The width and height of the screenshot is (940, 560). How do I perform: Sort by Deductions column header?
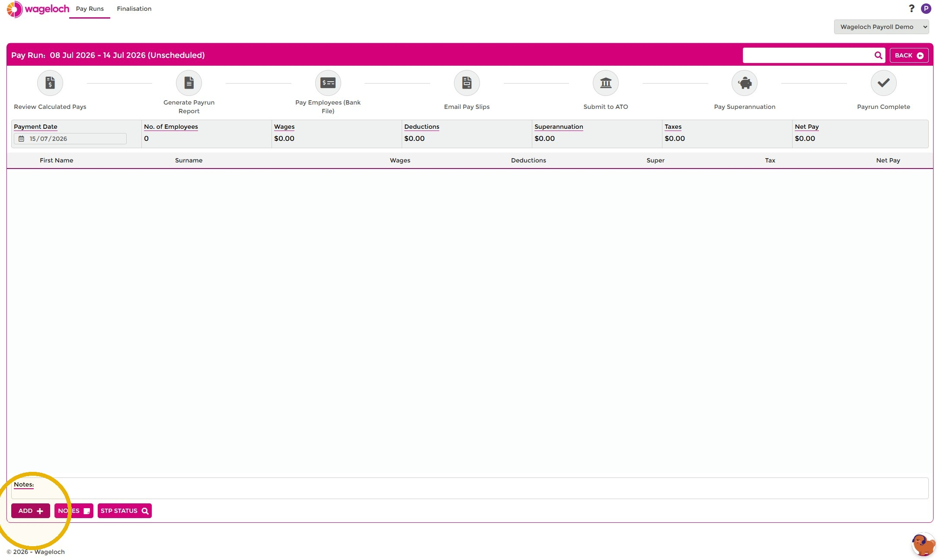[528, 160]
